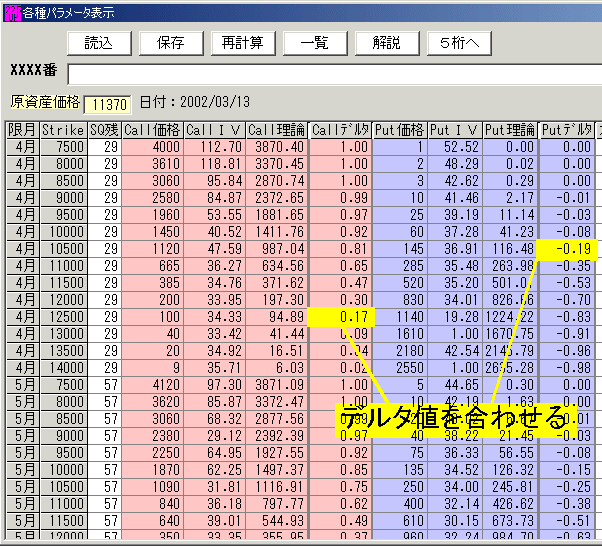Click Put IV value 52.52
This screenshot has height=546, width=602.
pos(455,147)
